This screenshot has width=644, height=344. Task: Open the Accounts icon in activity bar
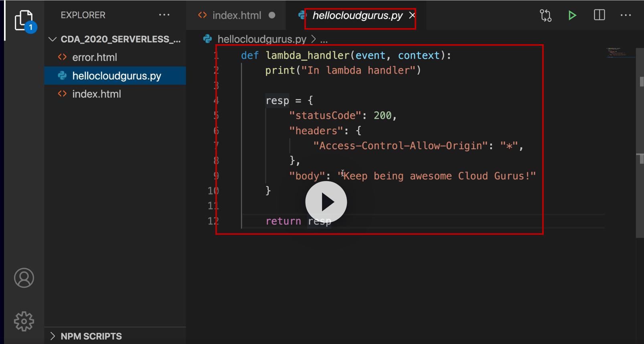(24, 278)
